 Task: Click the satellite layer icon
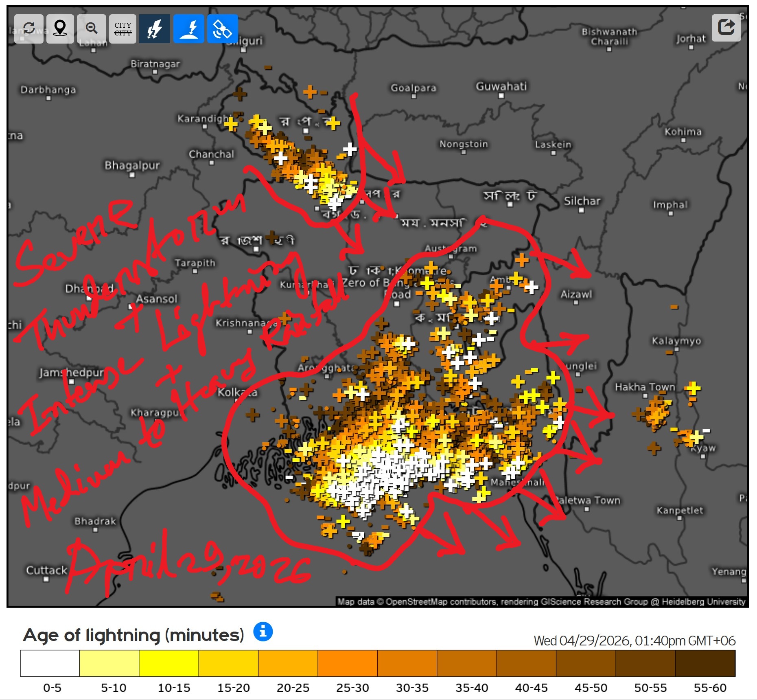(222, 29)
